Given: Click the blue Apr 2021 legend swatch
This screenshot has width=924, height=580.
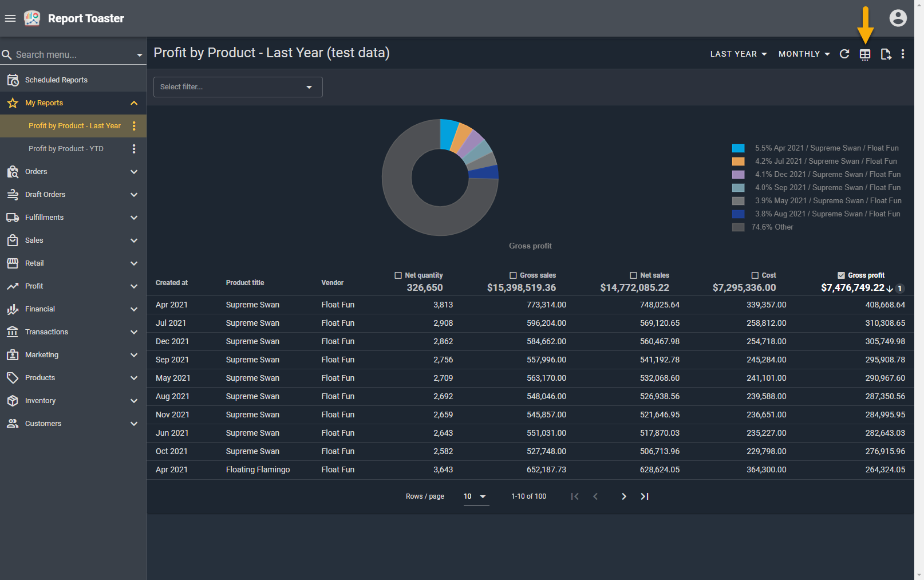Looking at the screenshot, I should (x=738, y=148).
